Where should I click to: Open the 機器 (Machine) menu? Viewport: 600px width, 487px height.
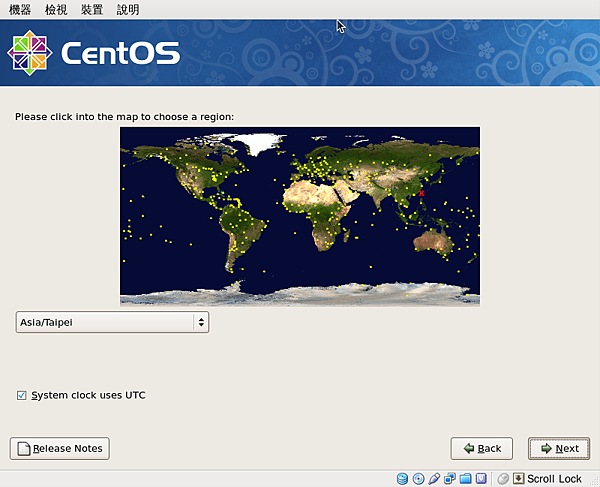(x=20, y=9)
